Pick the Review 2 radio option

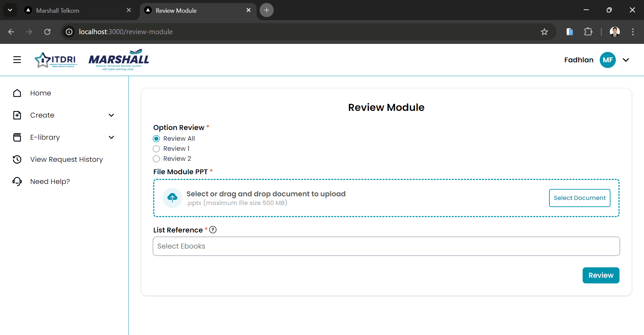[156, 159]
